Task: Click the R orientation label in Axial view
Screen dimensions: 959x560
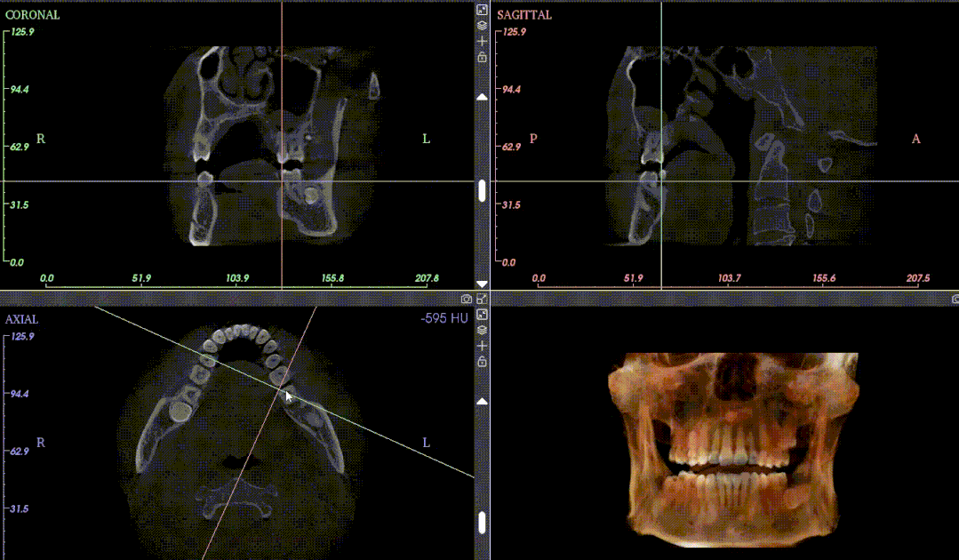Action: [x=41, y=443]
